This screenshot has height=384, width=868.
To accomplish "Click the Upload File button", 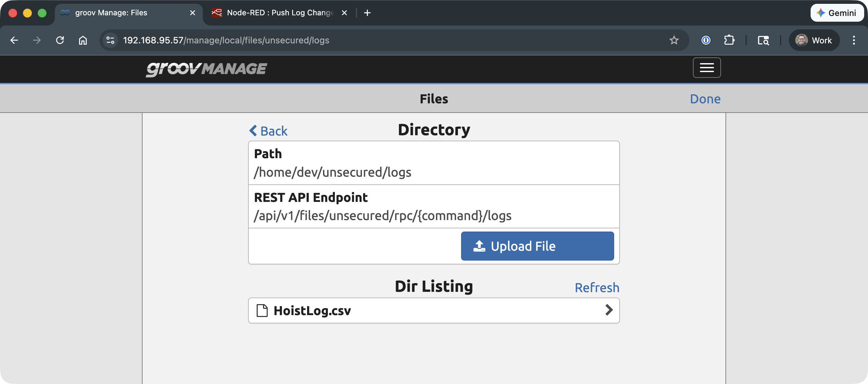I will tap(537, 246).
